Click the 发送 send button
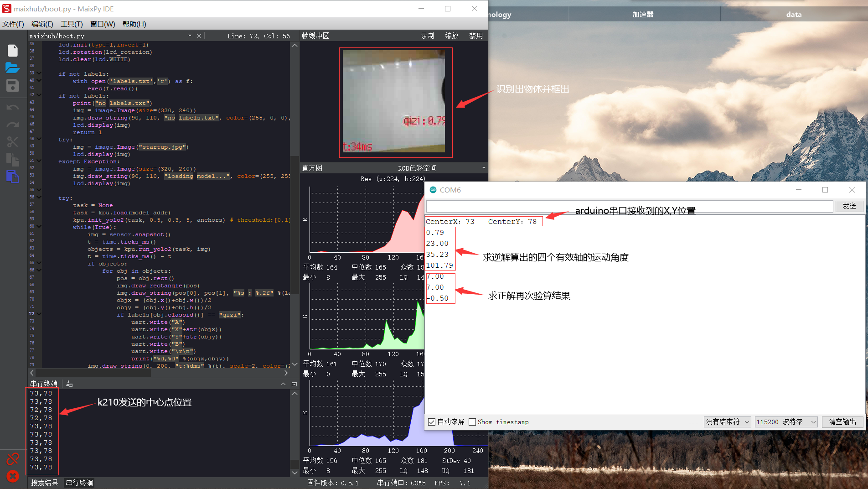The height and width of the screenshot is (489, 868). coord(849,206)
